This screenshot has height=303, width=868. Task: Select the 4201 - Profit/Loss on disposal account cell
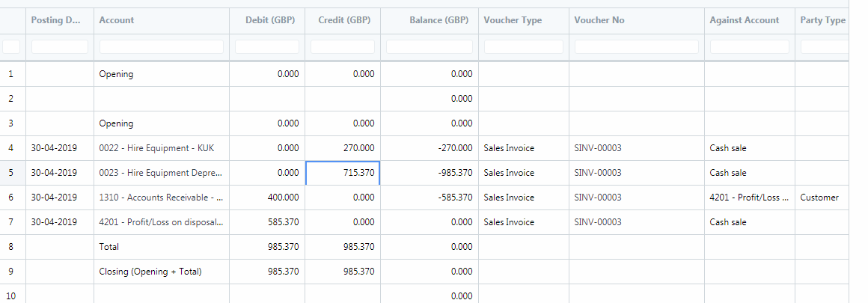click(x=162, y=222)
